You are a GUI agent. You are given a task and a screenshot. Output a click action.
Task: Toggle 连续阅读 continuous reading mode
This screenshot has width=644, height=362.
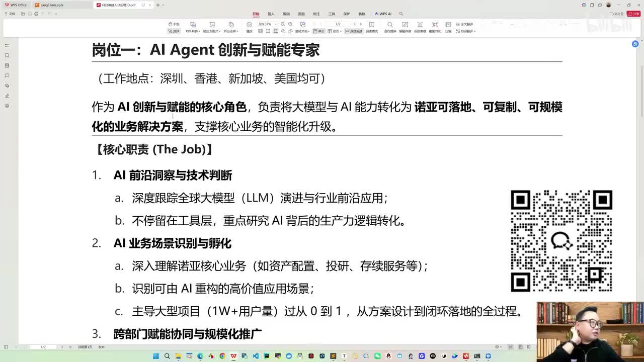(x=354, y=31)
